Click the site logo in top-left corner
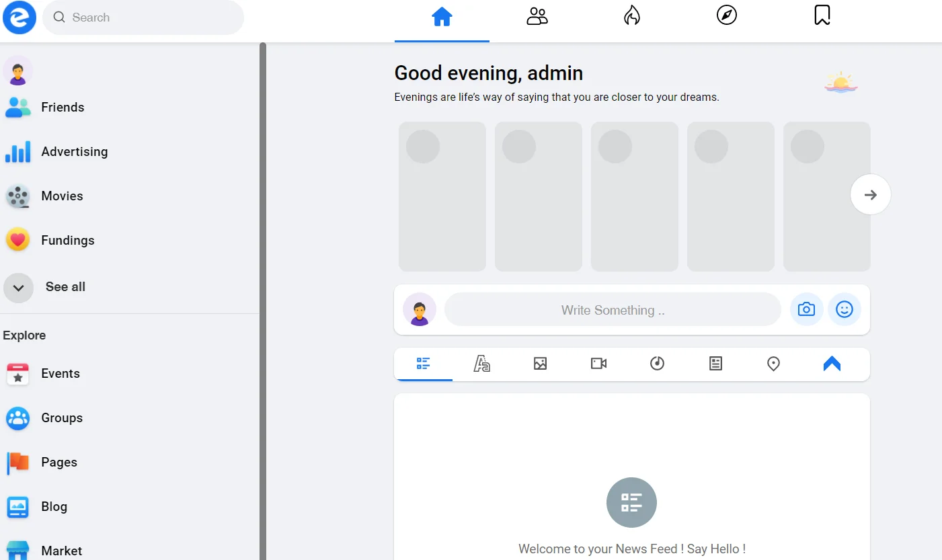942x560 pixels. coord(19,17)
